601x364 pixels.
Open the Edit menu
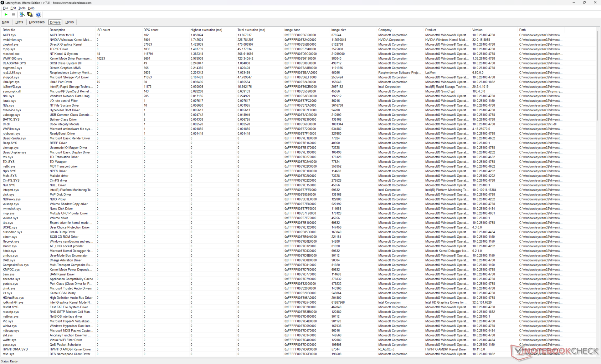tap(13, 8)
